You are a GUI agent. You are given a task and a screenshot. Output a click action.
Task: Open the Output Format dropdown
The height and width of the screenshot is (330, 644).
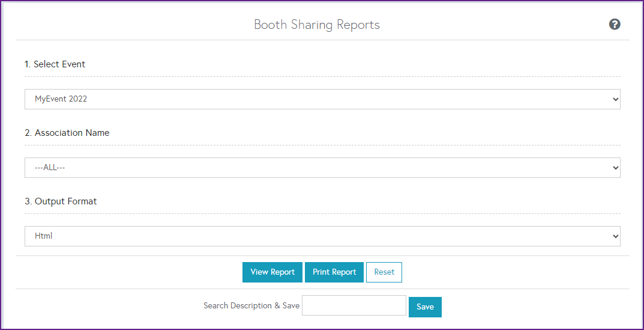click(322, 236)
